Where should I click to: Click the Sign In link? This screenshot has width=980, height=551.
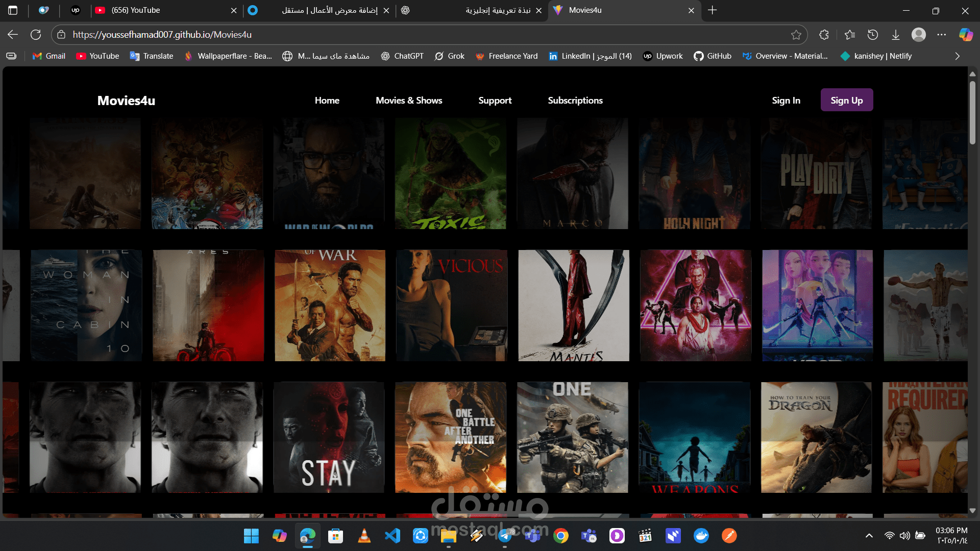[x=786, y=101]
